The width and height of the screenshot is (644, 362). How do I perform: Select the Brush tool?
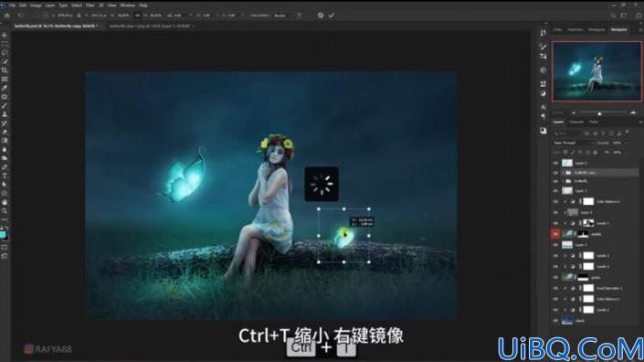click(5, 105)
